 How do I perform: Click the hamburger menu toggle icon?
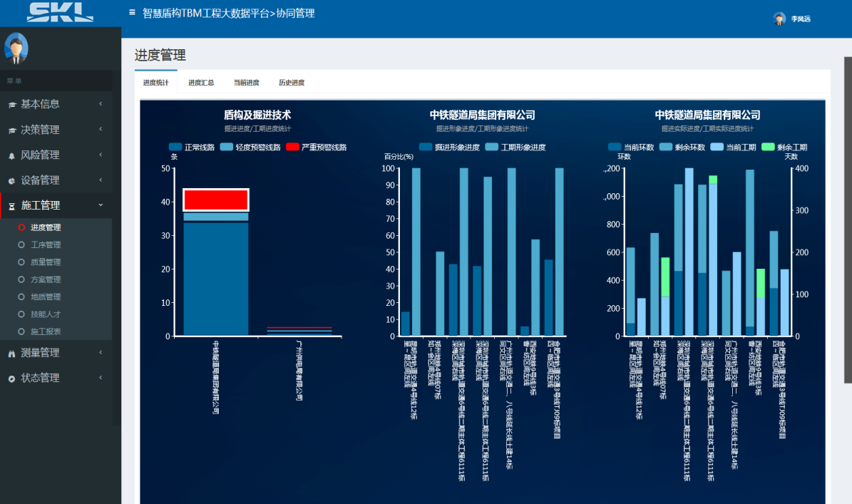point(132,12)
